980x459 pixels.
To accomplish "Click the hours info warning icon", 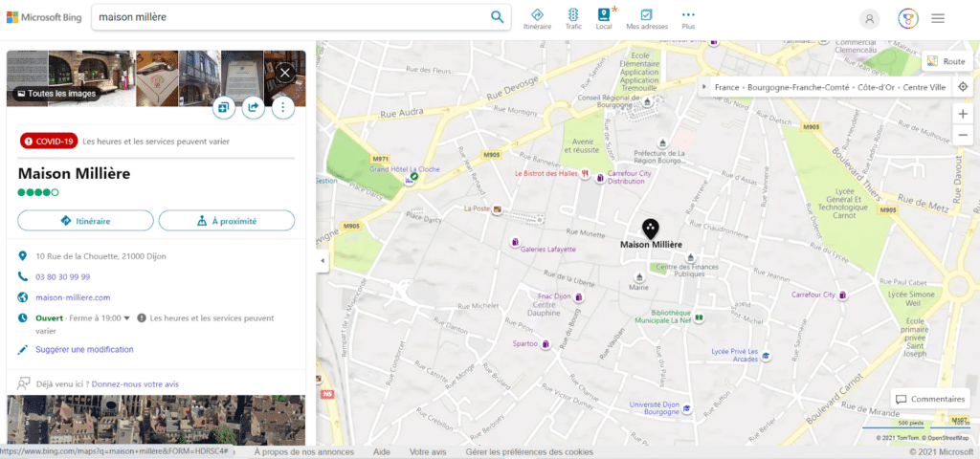I will coord(142,317).
